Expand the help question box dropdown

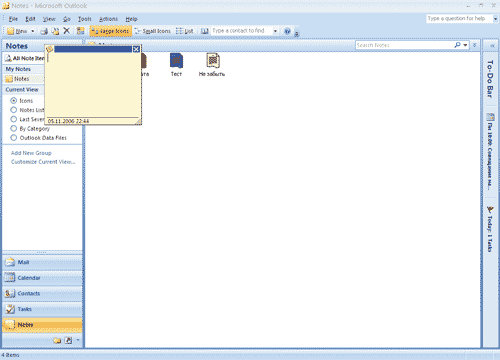click(495, 19)
